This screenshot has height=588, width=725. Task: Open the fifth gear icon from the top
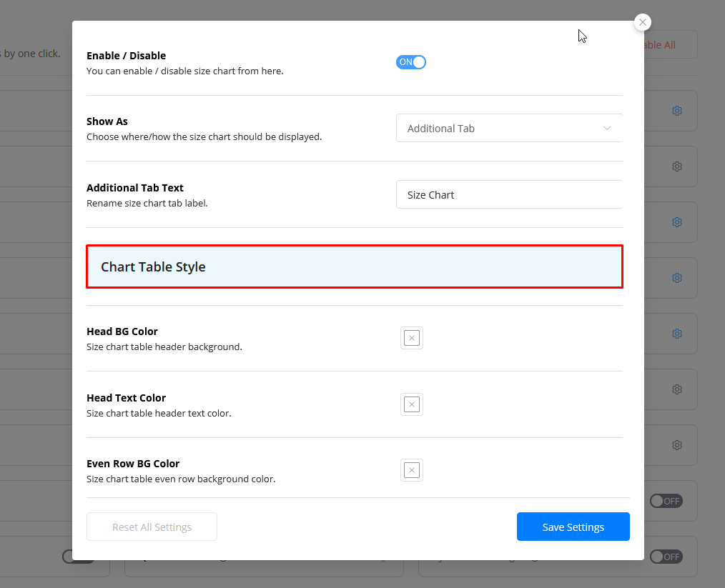coord(676,334)
